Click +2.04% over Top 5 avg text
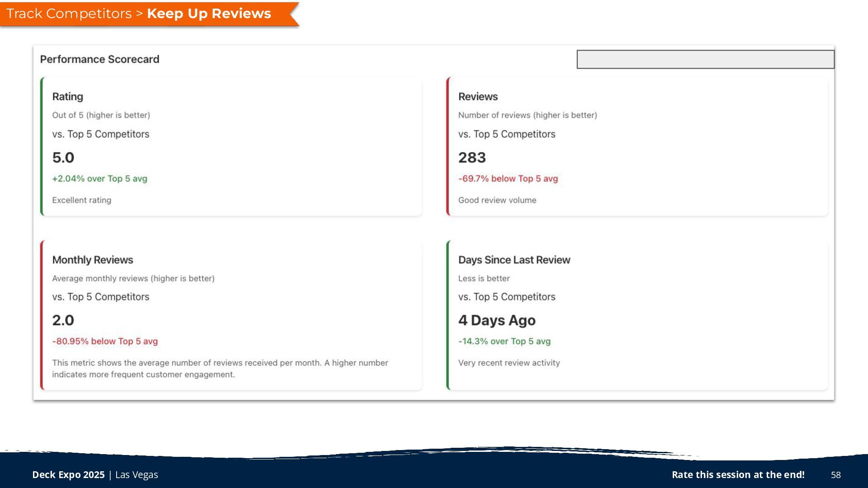Viewport: 868px width, 488px height. (99, 178)
